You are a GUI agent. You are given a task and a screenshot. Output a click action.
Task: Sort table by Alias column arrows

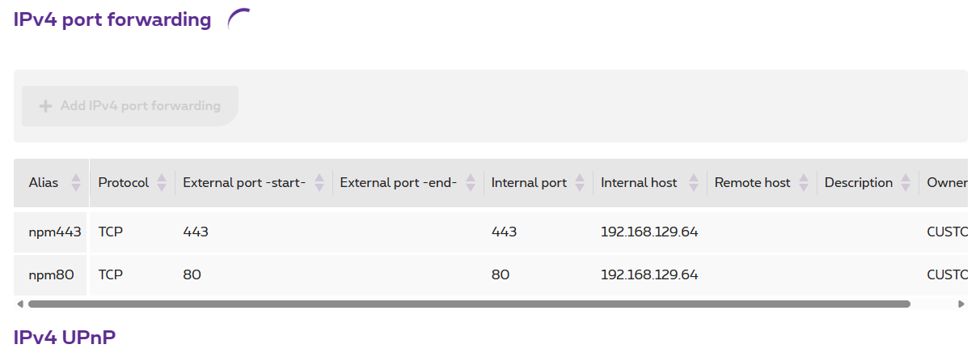tap(76, 183)
